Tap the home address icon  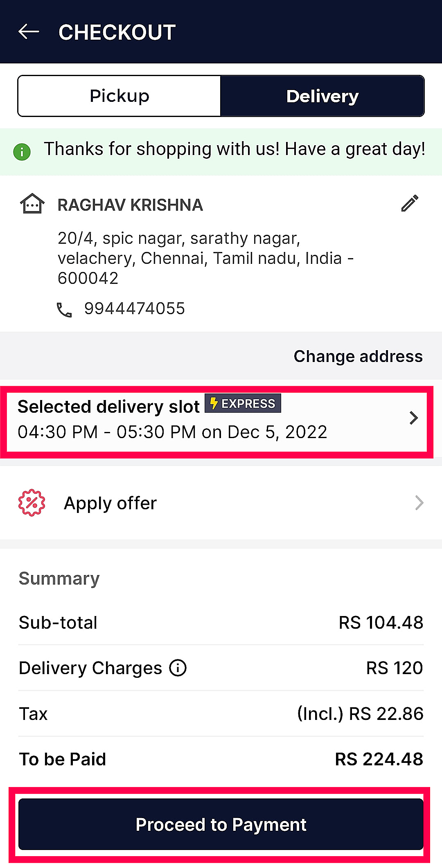tap(32, 203)
